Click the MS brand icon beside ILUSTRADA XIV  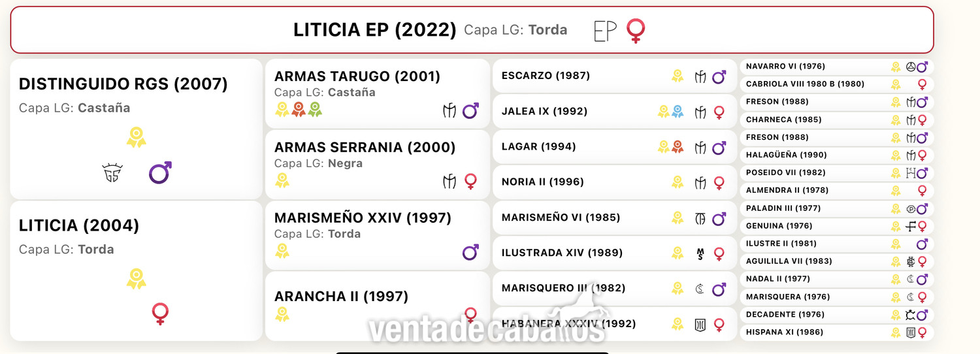point(700,253)
